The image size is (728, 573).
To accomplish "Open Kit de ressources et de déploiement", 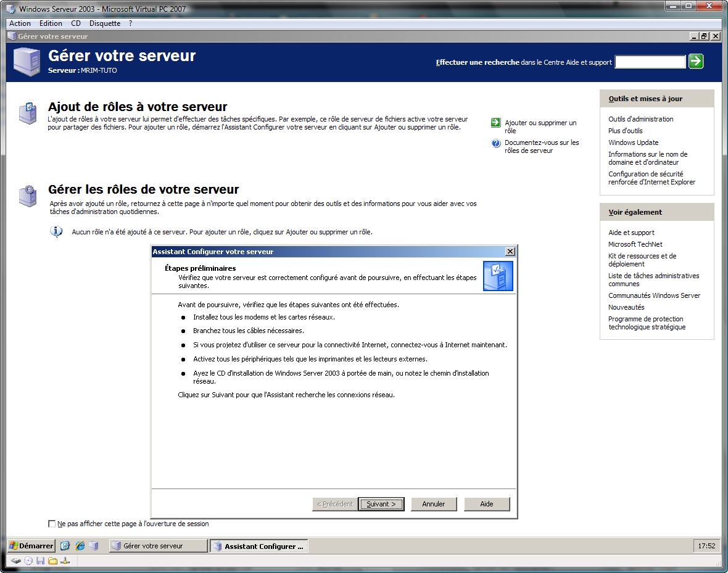I will [642, 260].
